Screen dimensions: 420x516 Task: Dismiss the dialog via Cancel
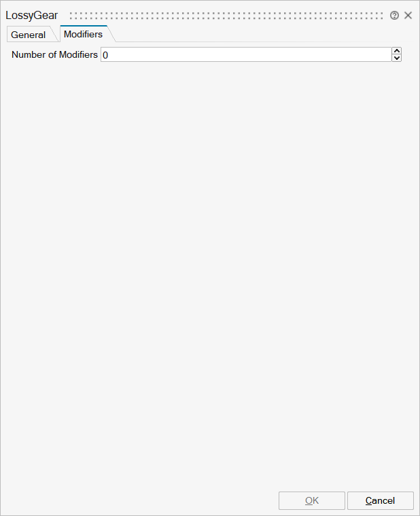click(x=380, y=500)
